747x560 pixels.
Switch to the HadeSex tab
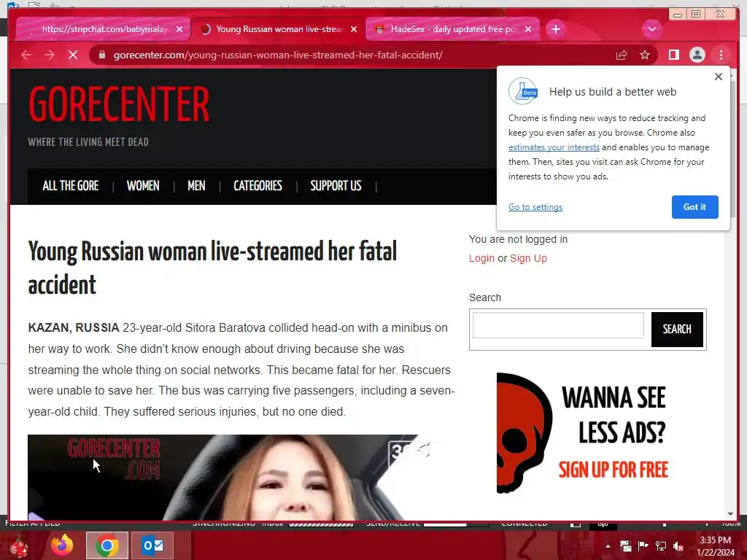tap(452, 29)
